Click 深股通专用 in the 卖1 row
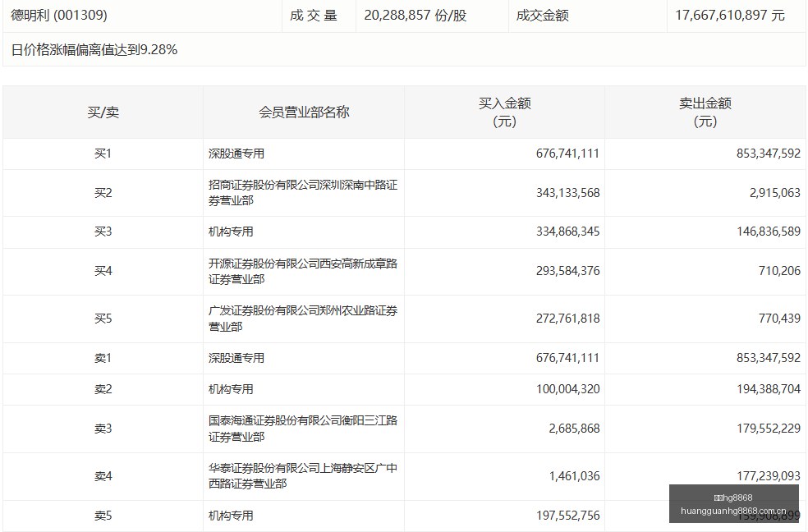Viewport: 808px width, 532px height. click(x=236, y=358)
